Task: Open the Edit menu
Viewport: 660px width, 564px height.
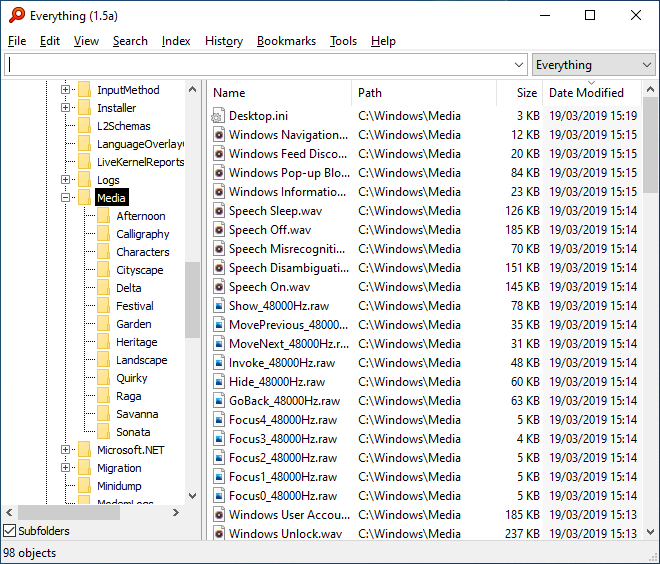Action: pyautogui.click(x=50, y=41)
